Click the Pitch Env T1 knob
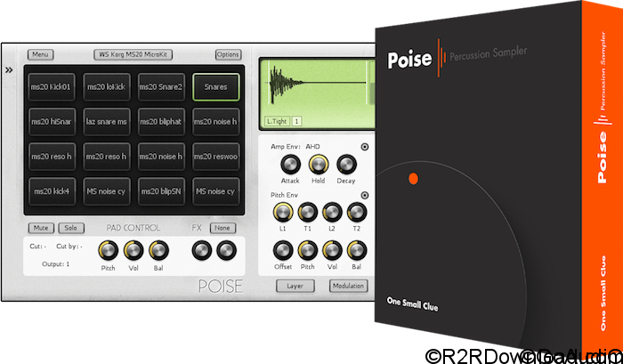The height and width of the screenshot is (364, 623). coord(308,212)
